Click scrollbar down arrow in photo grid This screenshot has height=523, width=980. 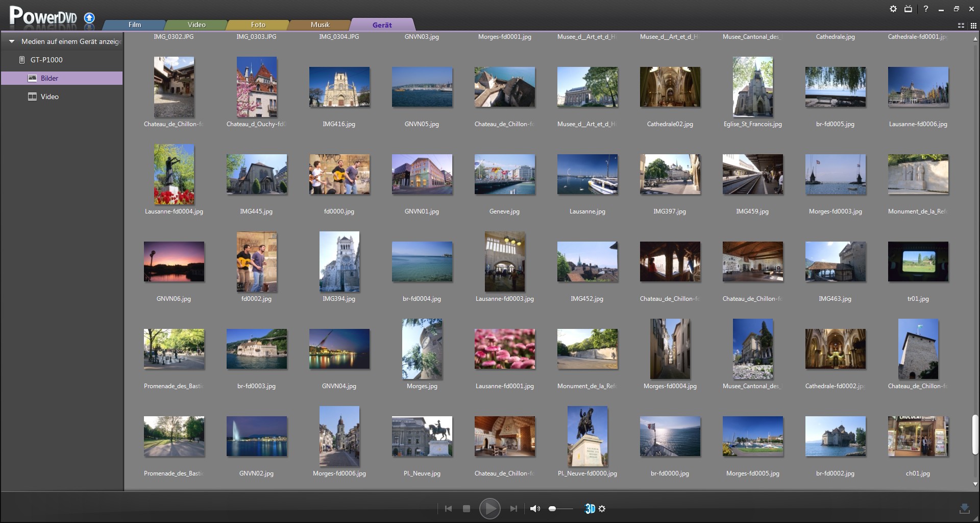(975, 484)
